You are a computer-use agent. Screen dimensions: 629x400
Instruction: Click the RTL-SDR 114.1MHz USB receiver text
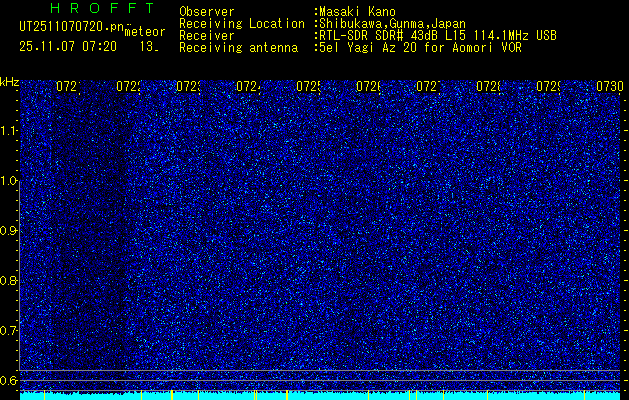438,36
